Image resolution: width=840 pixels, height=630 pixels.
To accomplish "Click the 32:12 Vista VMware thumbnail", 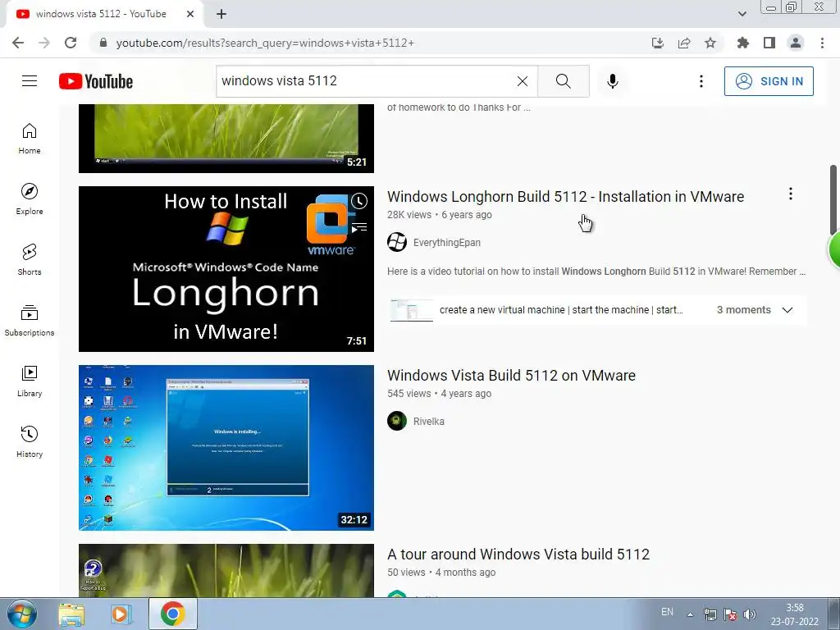I will [226, 448].
